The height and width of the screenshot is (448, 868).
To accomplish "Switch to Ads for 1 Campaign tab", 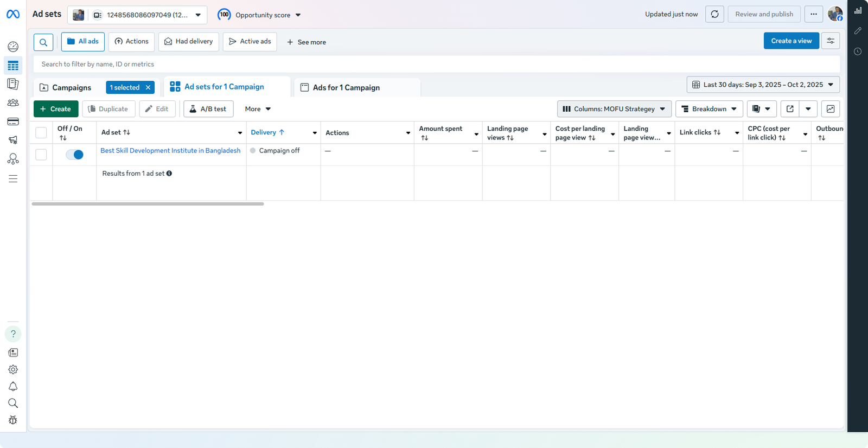I will pos(346,87).
